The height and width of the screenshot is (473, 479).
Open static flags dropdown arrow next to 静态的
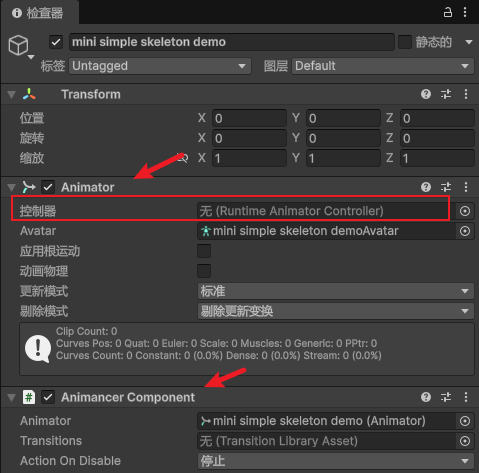click(469, 42)
